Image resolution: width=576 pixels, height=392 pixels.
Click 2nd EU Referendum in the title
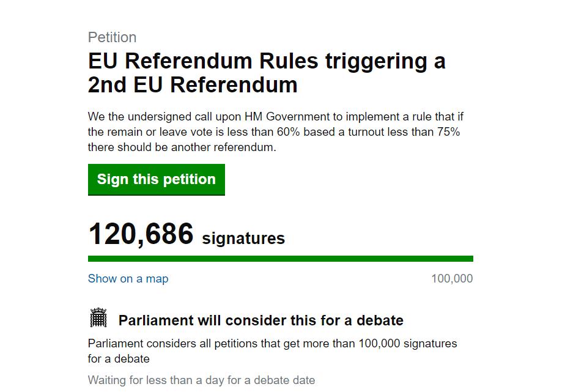[193, 85]
